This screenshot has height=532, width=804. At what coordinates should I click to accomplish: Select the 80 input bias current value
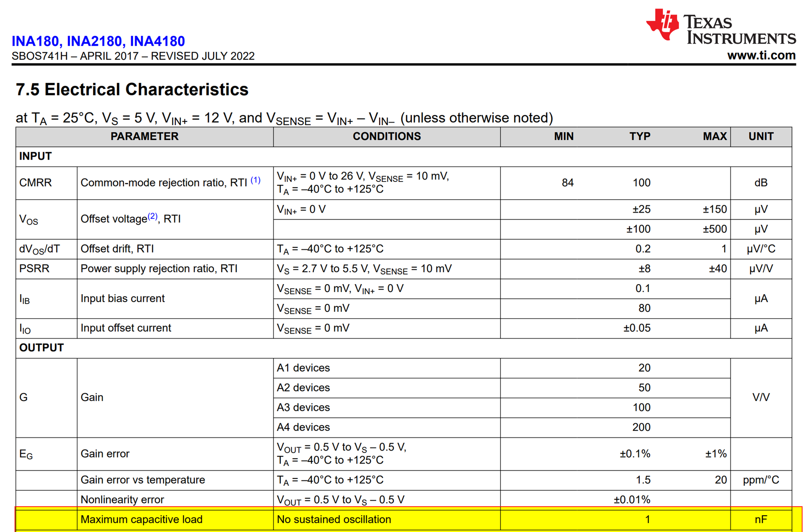coord(645,308)
